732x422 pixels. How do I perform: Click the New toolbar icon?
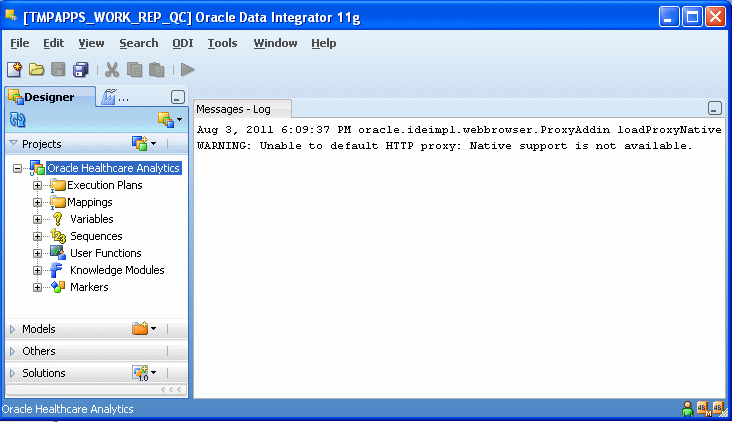click(x=14, y=70)
